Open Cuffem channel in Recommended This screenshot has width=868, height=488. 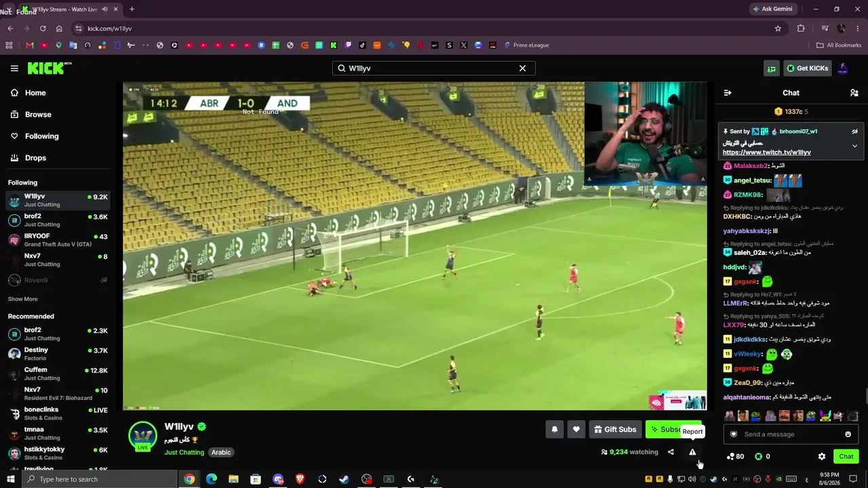pos(58,374)
